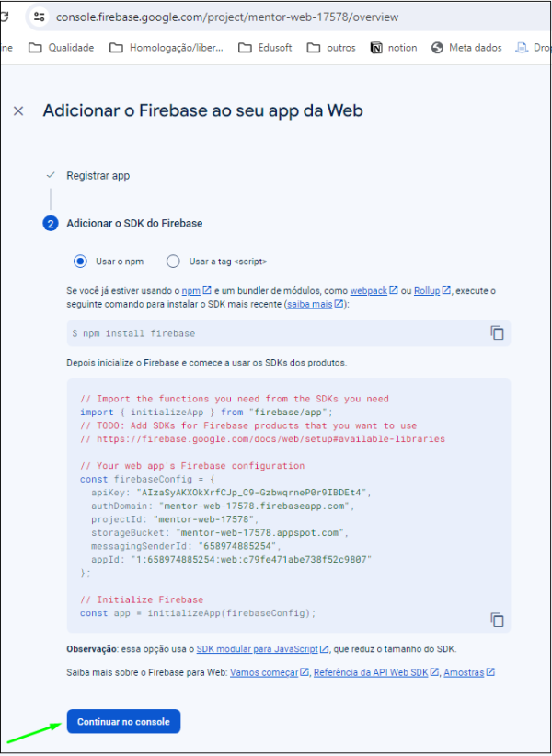Open the Homologação/liber... bookmarks folder
This screenshot has width=552, height=756.
(x=167, y=48)
